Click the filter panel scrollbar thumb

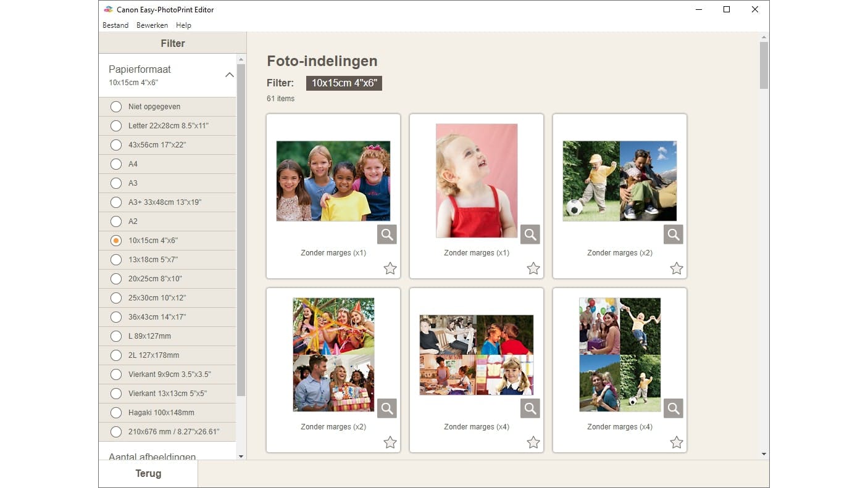[x=241, y=230]
